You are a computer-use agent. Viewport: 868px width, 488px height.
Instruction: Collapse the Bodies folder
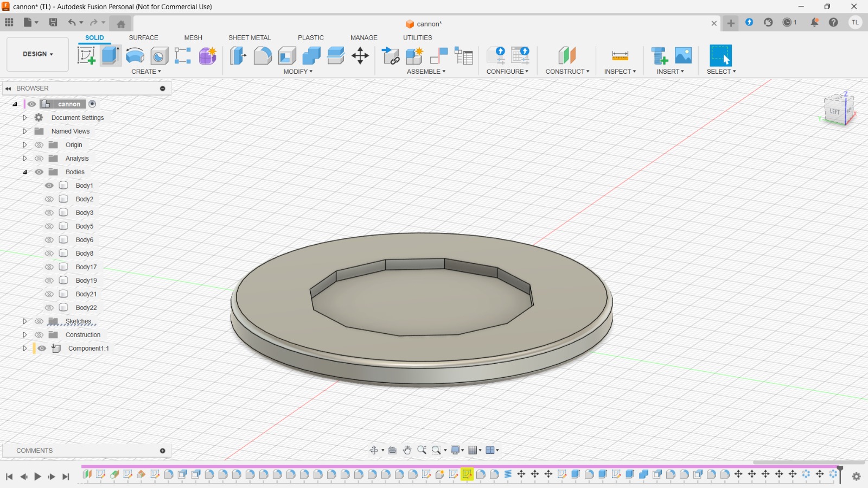click(x=24, y=172)
